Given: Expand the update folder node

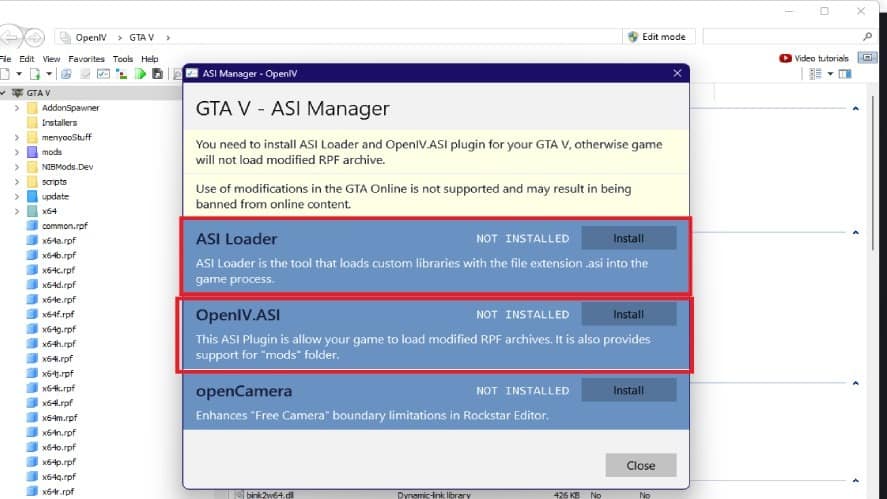Looking at the screenshot, I should pos(16,196).
